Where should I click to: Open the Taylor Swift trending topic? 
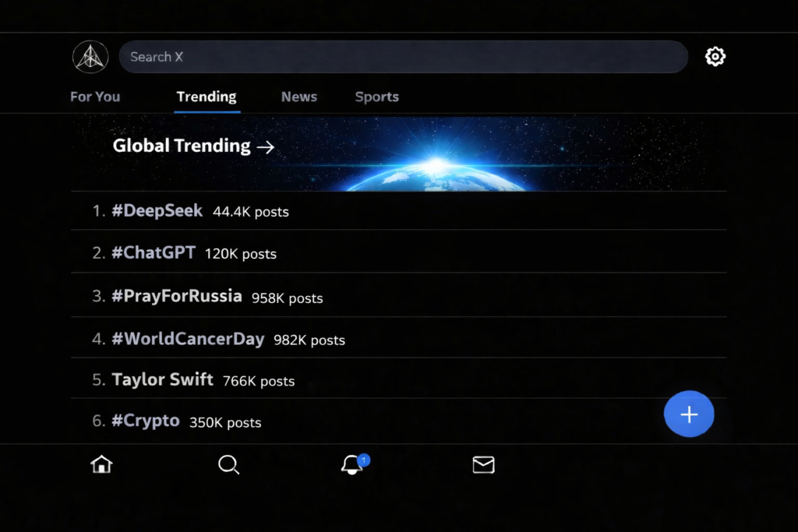pyautogui.click(x=162, y=379)
